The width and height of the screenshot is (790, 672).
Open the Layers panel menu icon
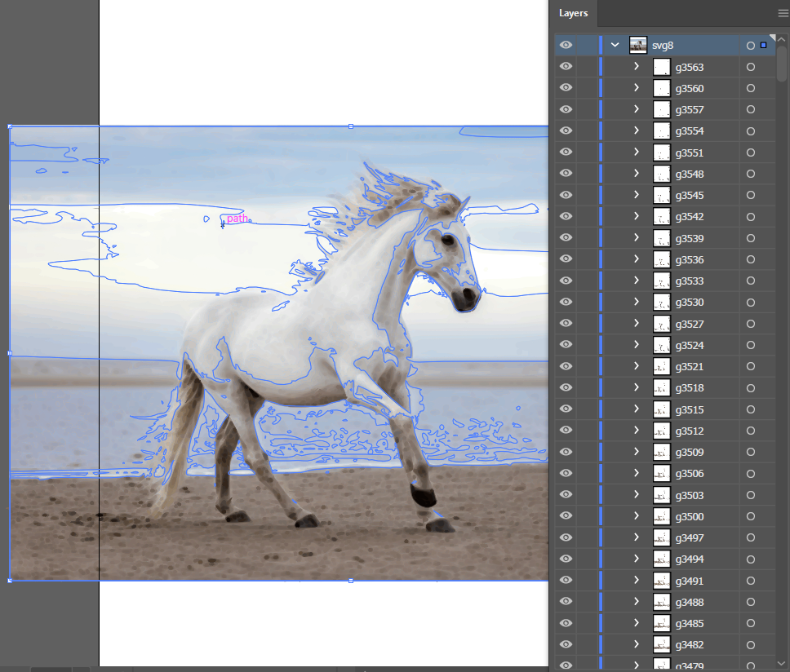(x=783, y=14)
